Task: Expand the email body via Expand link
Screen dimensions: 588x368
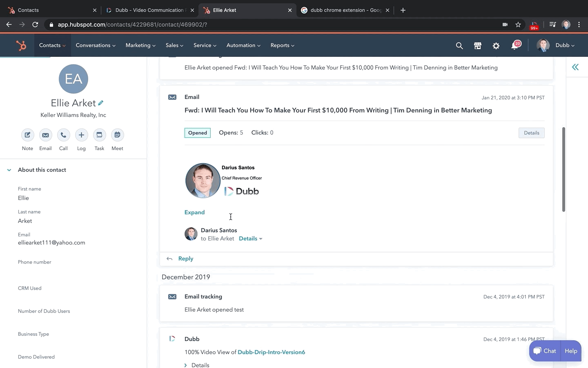Action: point(194,212)
